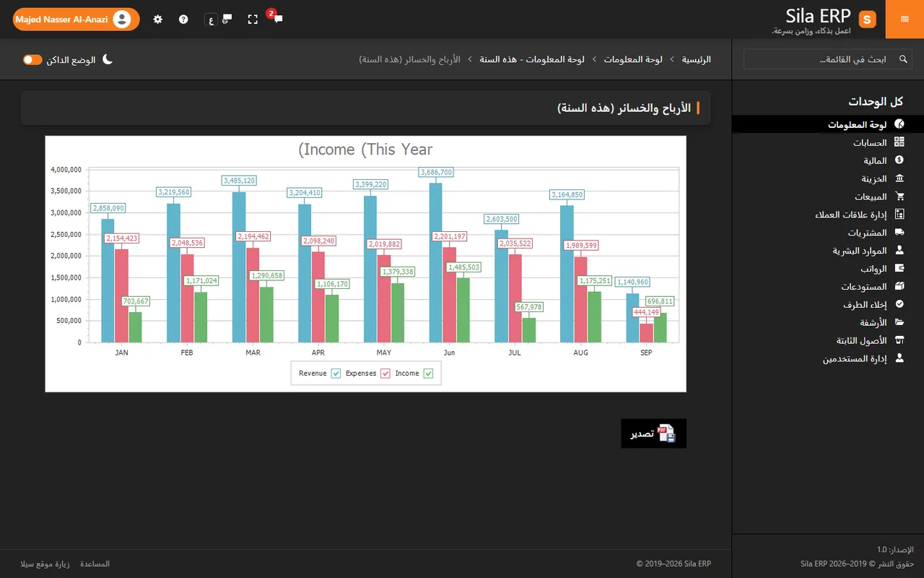
Task: Click the chart title Income (This Year
Action: pos(365,150)
